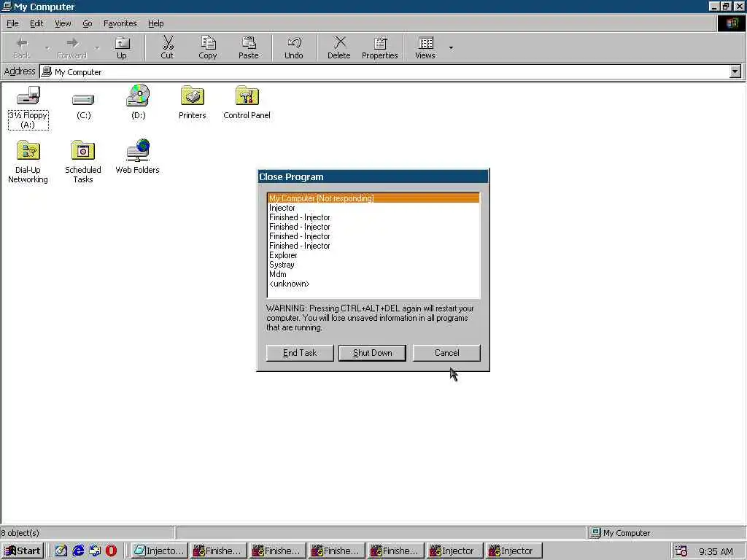
Task: Click the Task Scheduler tray icon
Action: tap(681, 551)
